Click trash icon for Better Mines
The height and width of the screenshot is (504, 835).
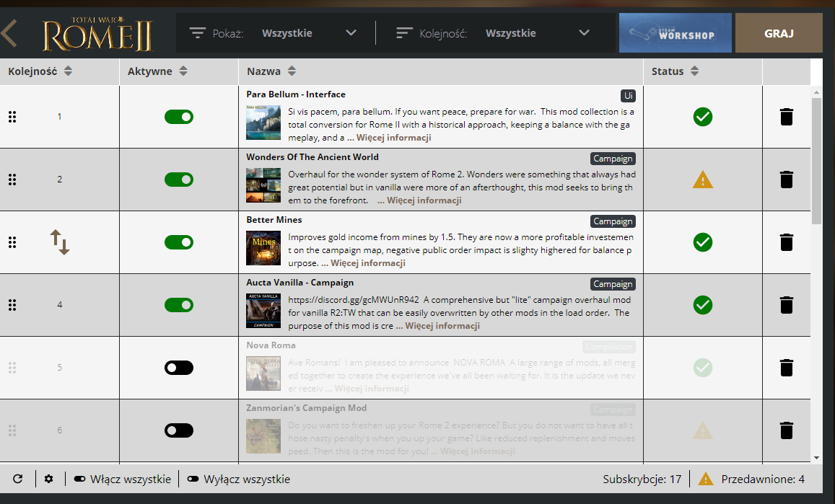point(787,242)
